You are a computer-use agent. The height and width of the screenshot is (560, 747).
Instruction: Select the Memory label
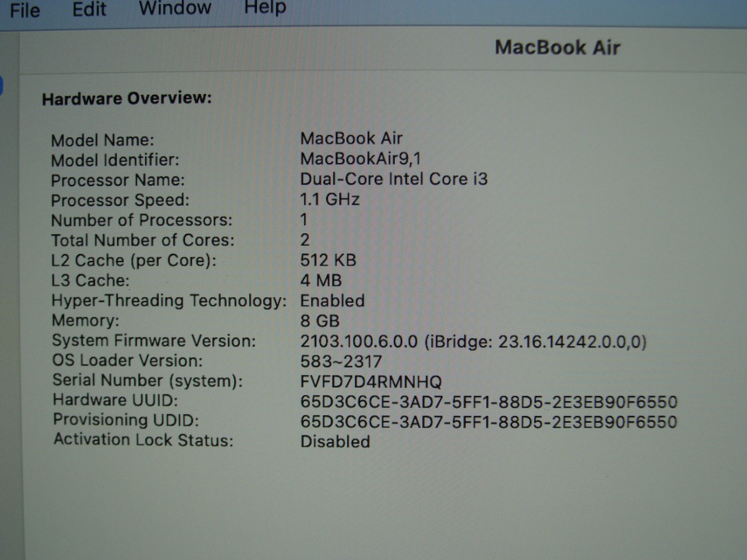point(85,321)
